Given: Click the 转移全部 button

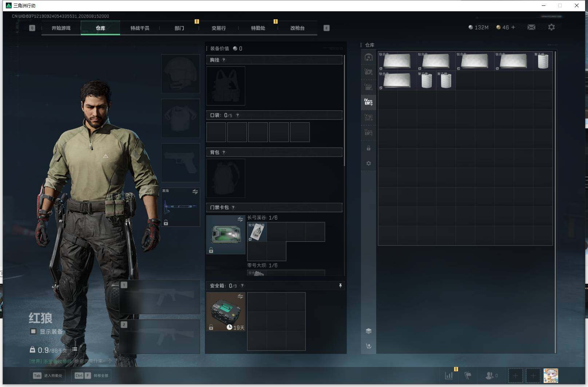Looking at the screenshot, I should [x=92, y=376].
